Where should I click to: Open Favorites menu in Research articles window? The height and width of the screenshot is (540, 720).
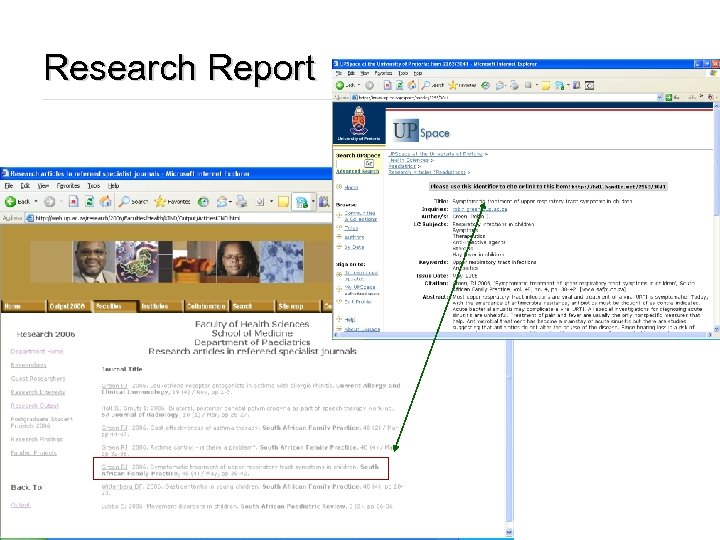coord(68,186)
